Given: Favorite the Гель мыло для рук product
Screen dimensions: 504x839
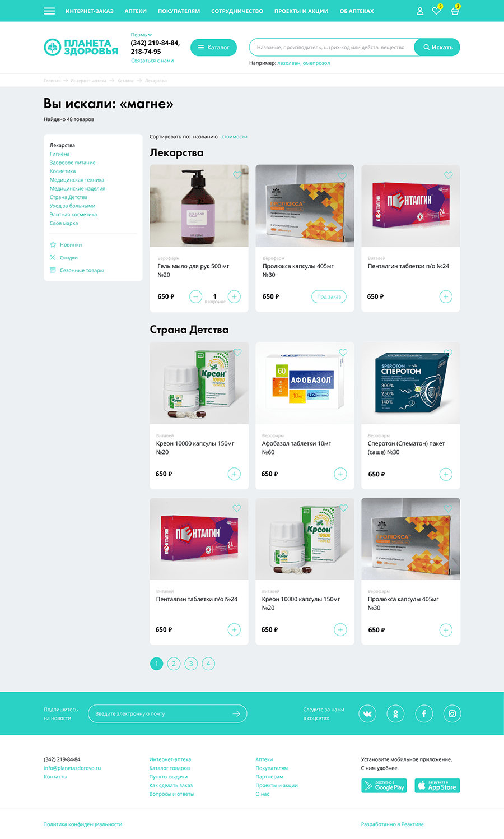Looking at the screenshot, I should (237, 175).
